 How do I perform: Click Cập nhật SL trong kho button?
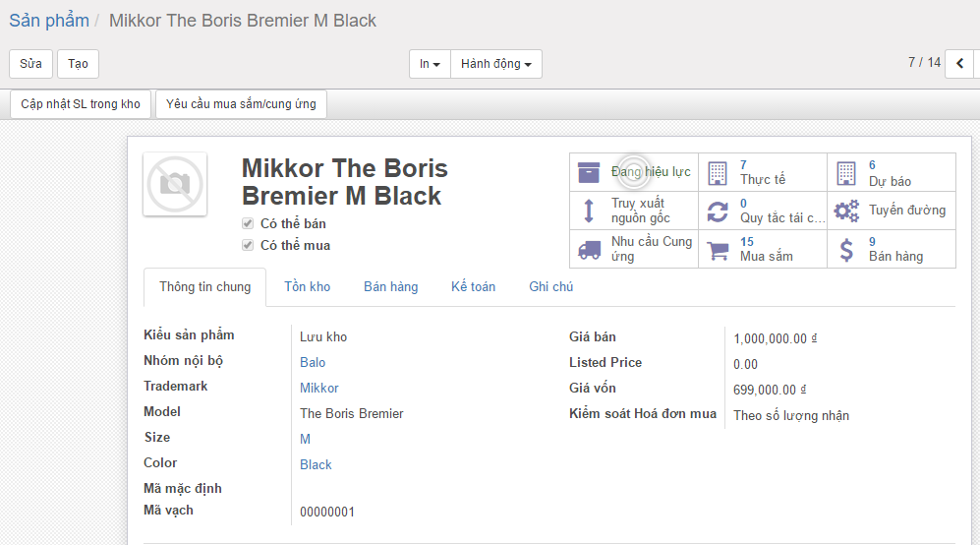point(81,104)
